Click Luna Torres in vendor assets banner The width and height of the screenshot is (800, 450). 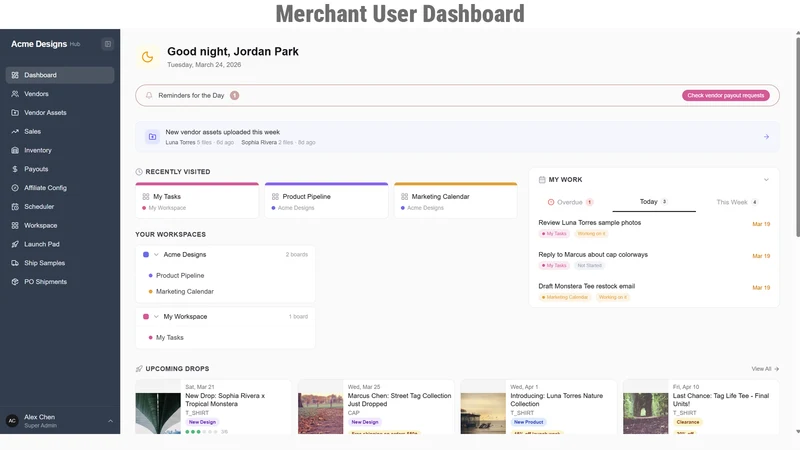(x=180, y=142)
